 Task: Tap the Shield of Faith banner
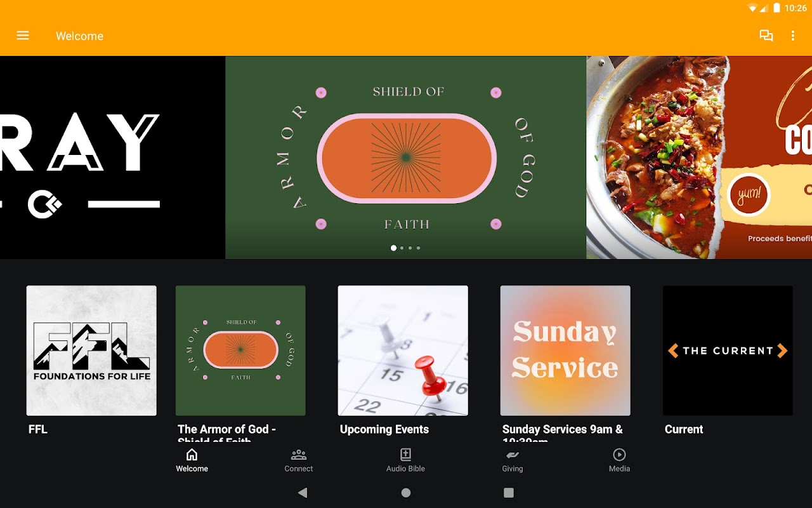pyautogui.click(x=406, y=157)
